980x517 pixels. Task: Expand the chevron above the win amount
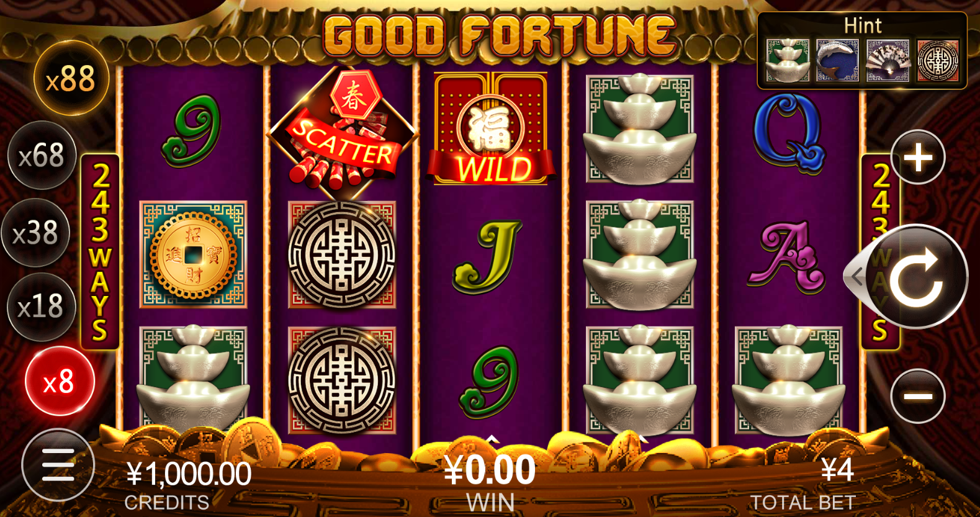492,439
